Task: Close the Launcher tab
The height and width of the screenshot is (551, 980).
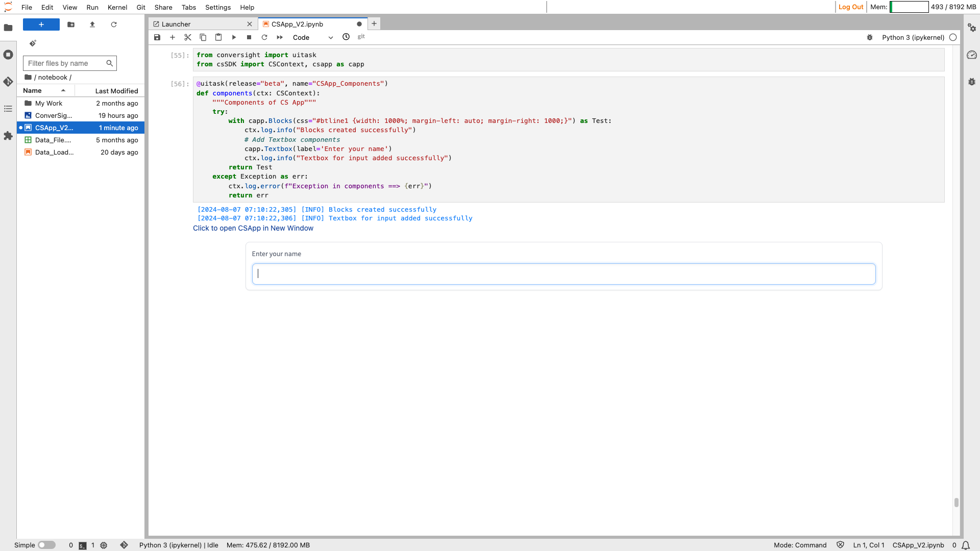Action: [x=250, y=24]
